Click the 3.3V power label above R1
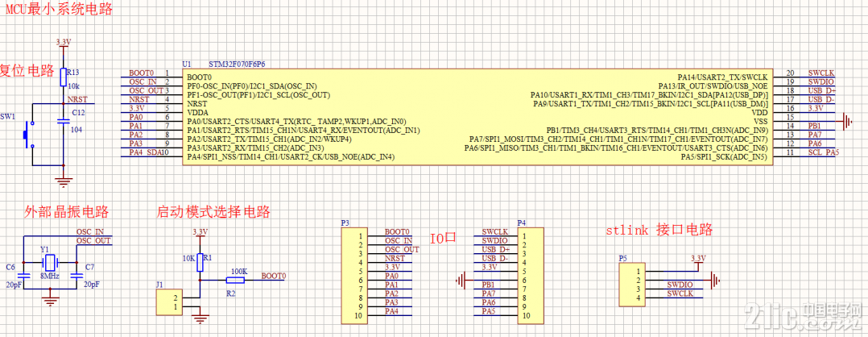Screen dimensions: 868x337 pos(200,231)
